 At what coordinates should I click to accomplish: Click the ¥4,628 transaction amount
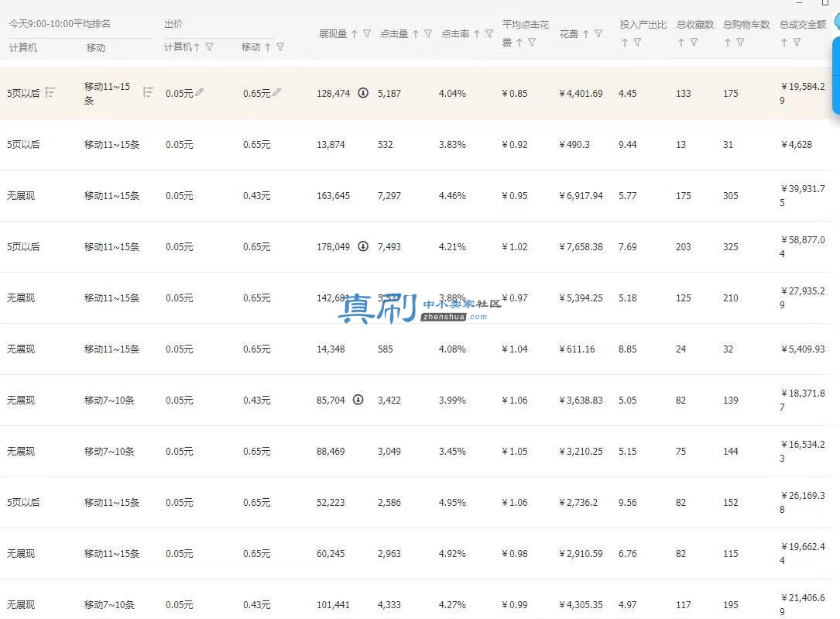pos(797,145)
